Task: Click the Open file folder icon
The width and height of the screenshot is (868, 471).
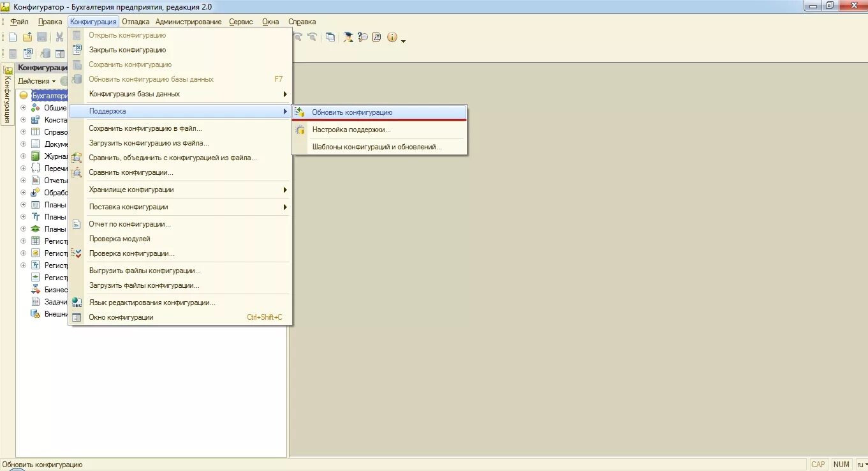Action: [x=27, y=37]
